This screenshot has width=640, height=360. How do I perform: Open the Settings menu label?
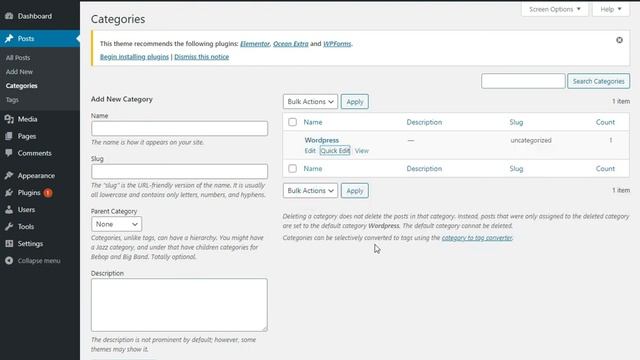(30, 244)
